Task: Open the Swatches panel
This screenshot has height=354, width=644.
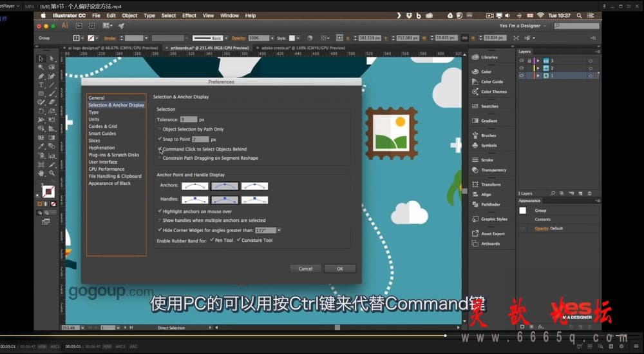Action: click(x=485, y=106)
